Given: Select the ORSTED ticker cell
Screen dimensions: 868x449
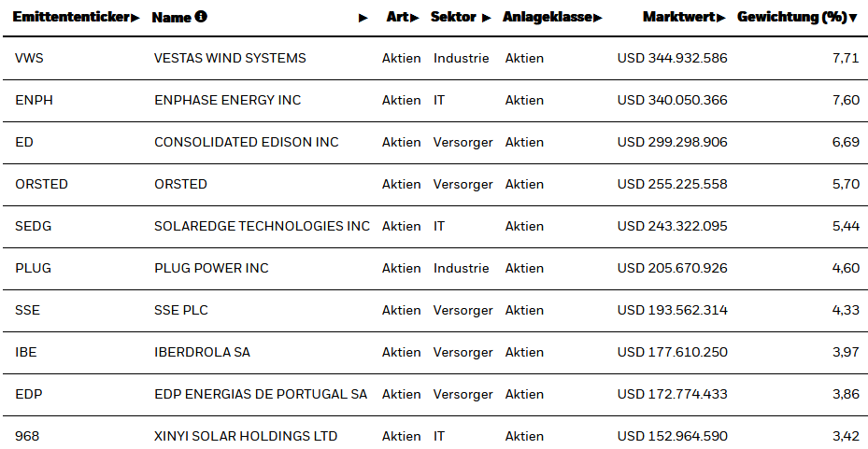Looking at the screenshot, I should [x=41, y=184].
